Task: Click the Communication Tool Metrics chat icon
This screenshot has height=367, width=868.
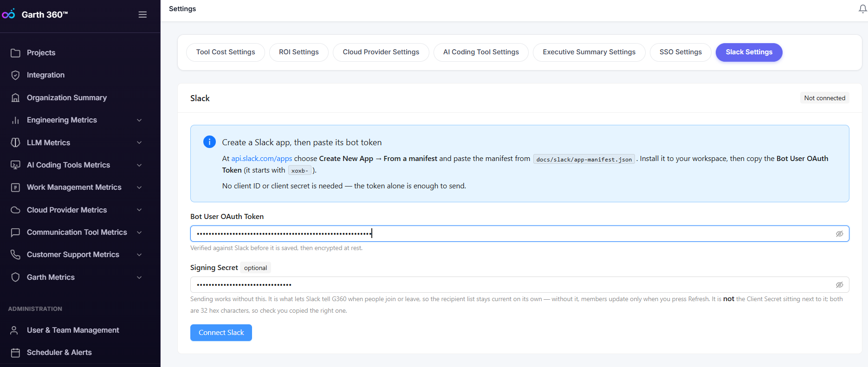Action: (15, 232)
